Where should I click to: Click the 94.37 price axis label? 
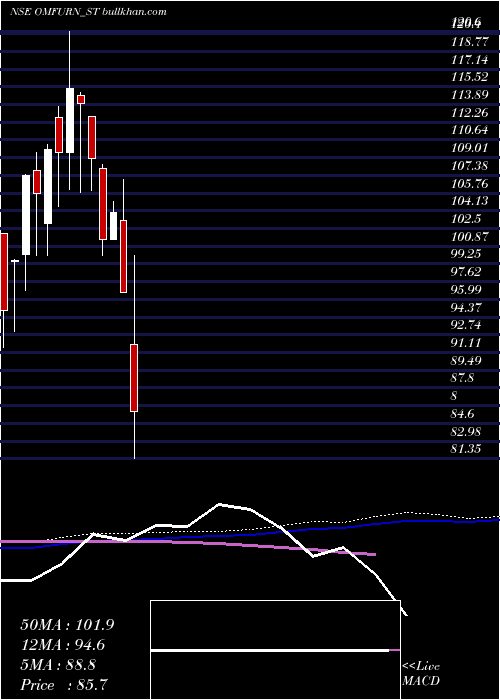coord(466,307)
